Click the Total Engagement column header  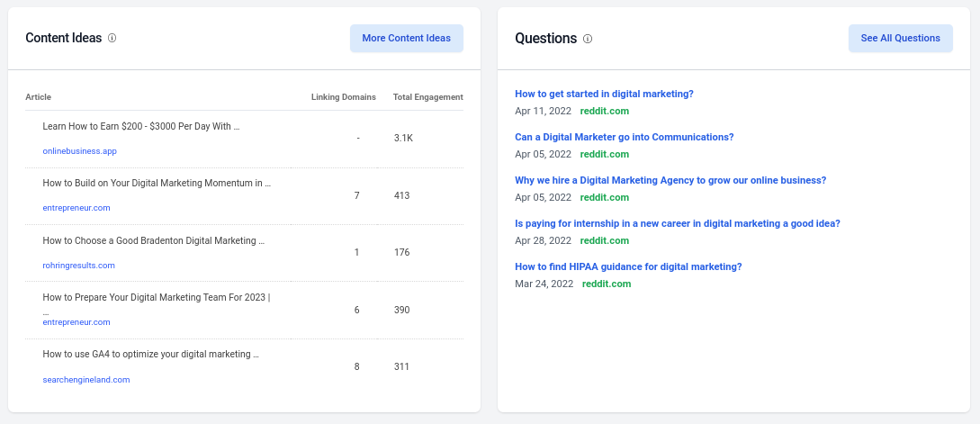tap(427, 97)
